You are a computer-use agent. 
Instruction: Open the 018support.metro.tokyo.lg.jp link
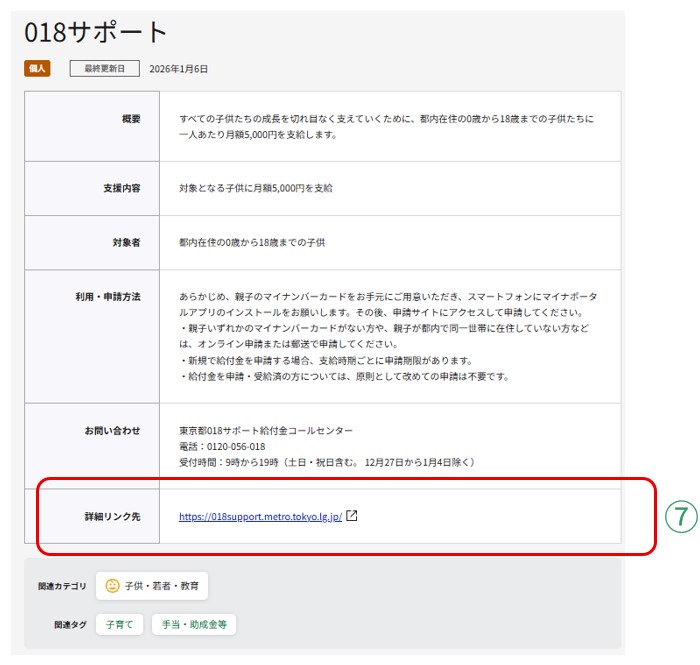point(260,517)
